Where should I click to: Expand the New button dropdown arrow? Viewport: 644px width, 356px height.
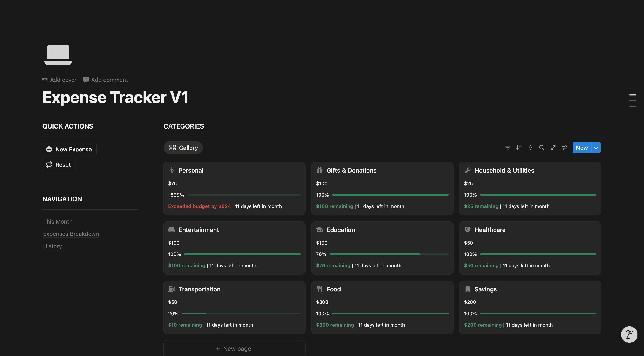pos(596,148)
